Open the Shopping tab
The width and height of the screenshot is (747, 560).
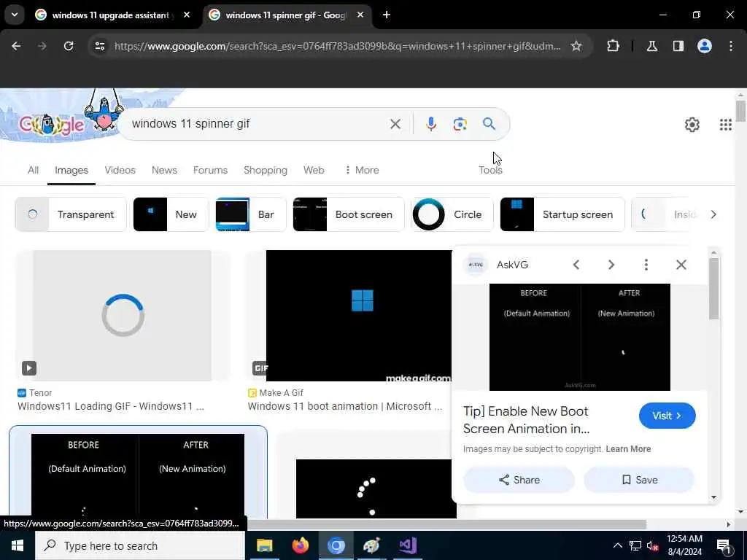pyautogui.click(x=266, y=170)
